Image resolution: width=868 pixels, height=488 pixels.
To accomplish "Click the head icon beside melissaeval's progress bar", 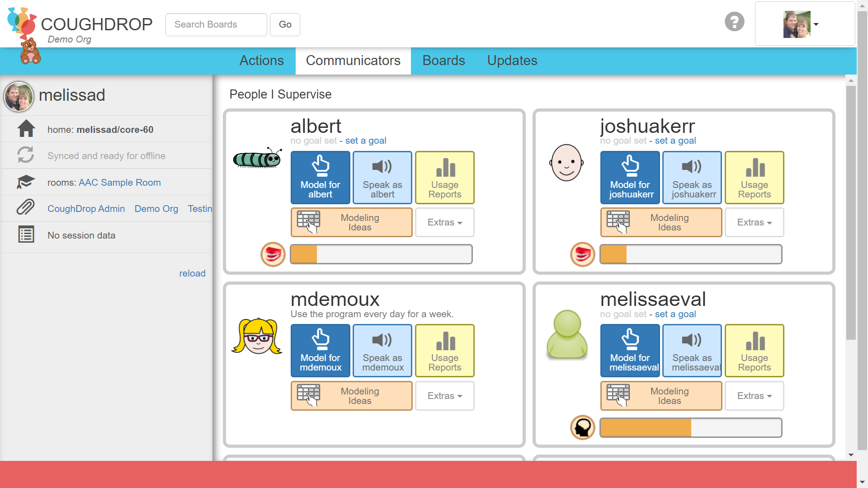I will [x=583, y=427].
